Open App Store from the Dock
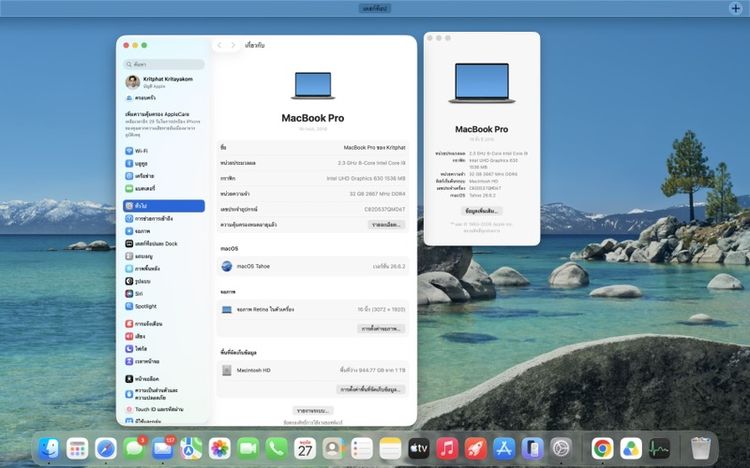 coord(504,448)
